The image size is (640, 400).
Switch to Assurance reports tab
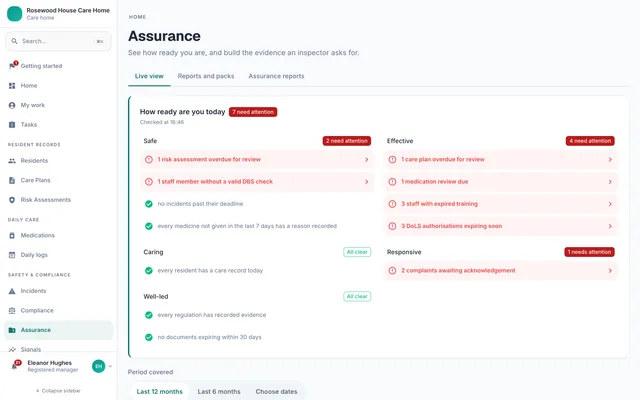[x=276, y=76]
